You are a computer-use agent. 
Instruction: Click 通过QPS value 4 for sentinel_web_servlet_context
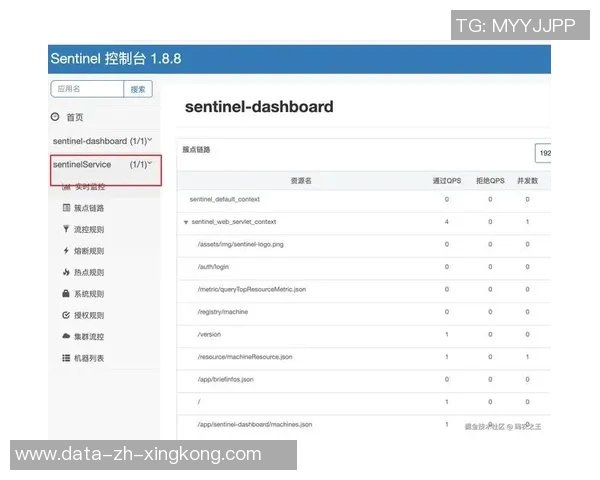click(x=447, y=222)
